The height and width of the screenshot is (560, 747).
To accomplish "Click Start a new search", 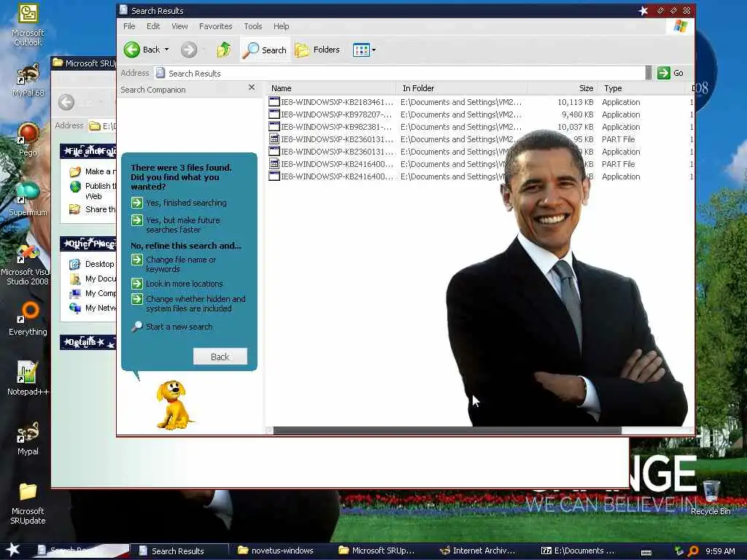I will click(x=172, y=327).
